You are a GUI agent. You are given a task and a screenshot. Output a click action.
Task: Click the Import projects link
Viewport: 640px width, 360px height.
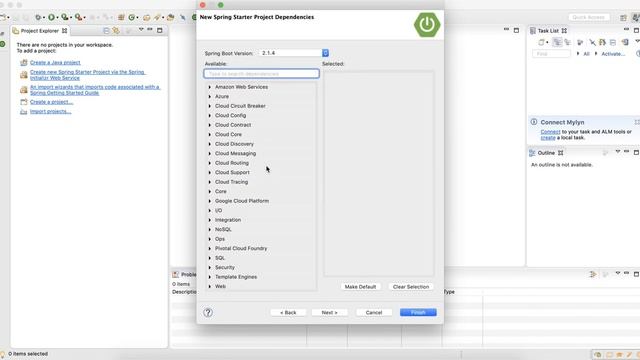(x=51, y=111)
